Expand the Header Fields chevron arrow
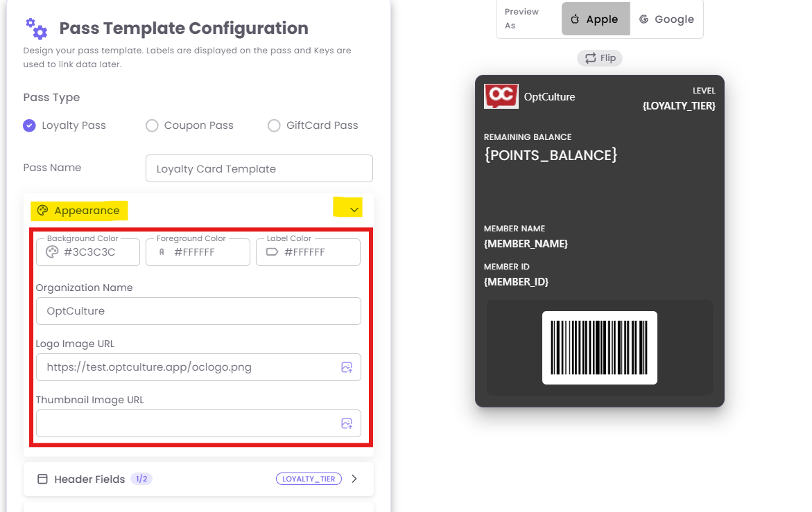This screenshot has height=512, width=812. coord(354,479)
